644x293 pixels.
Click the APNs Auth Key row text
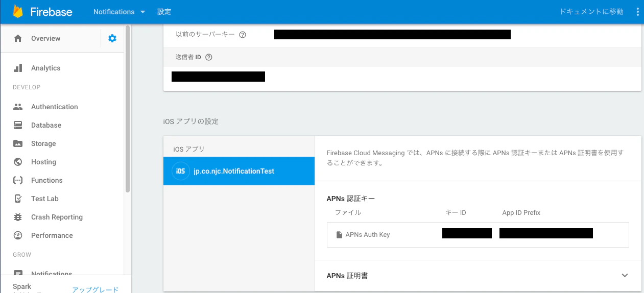click(x=368, y=235)
